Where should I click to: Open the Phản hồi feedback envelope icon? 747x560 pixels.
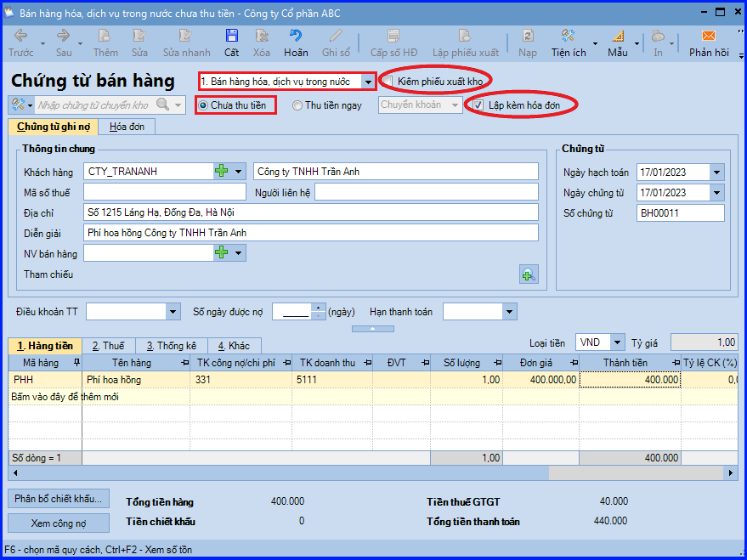click(709, 36)
